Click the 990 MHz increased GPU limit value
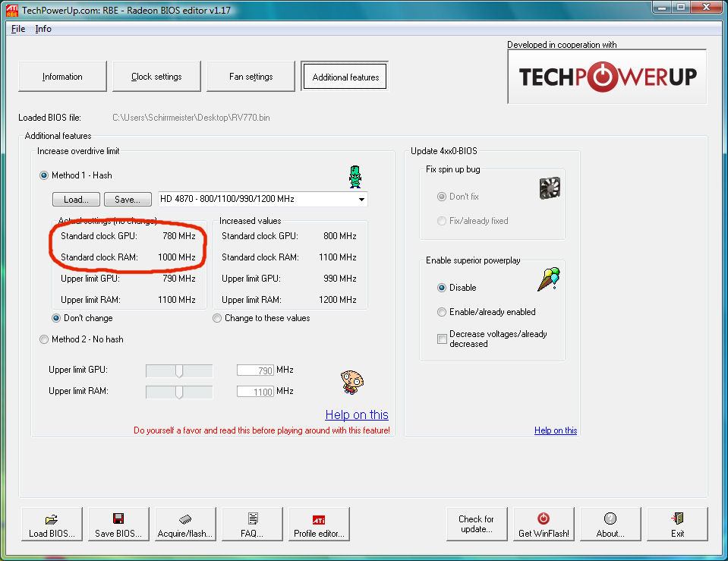This screenshot has width=728, height=561. (x=340, y=279)
